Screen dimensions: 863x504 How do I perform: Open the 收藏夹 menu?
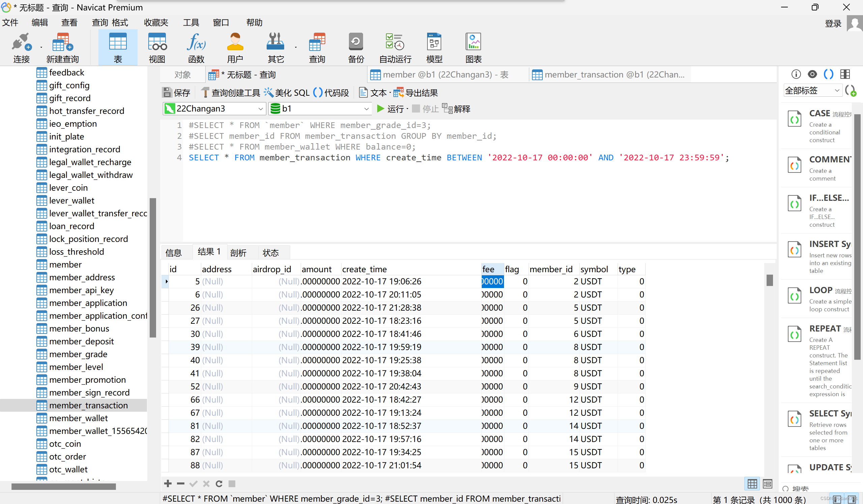tap(156, 23)
